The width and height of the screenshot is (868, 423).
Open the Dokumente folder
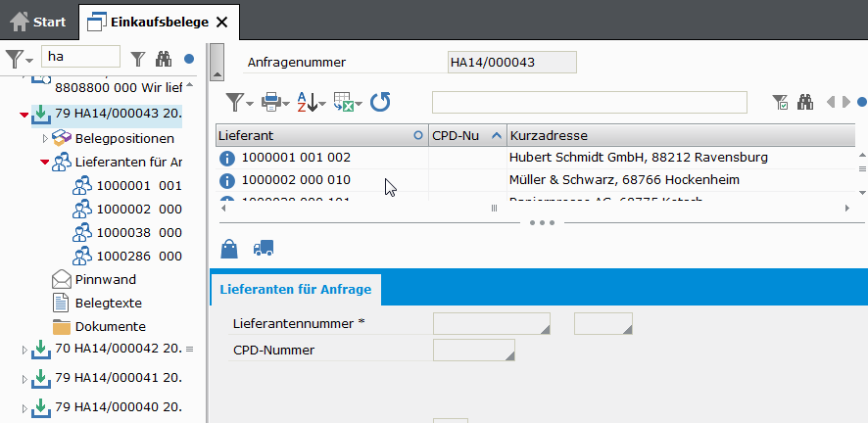pos(99,326)
